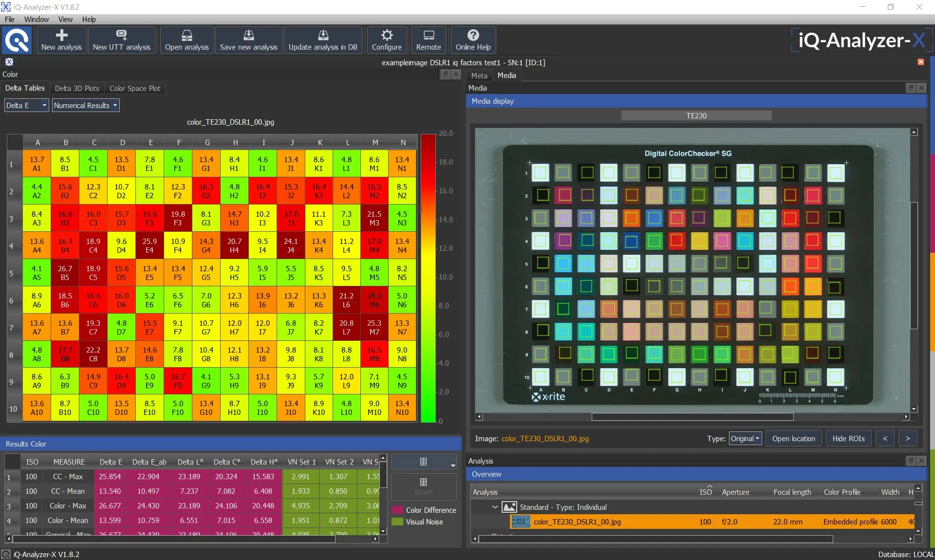Viewport: 935px width, 560px height.
Task: Click the Delta E_ab column header
Action: (149, 462)
